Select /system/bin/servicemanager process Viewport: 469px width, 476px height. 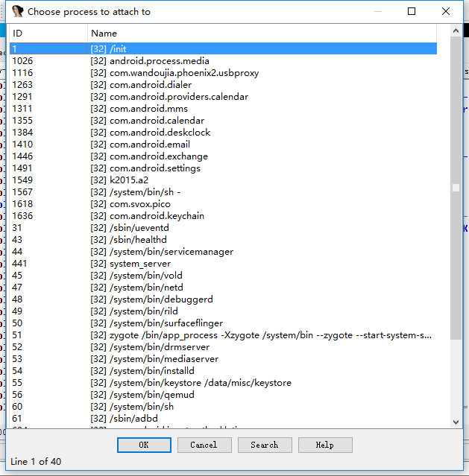224,252
